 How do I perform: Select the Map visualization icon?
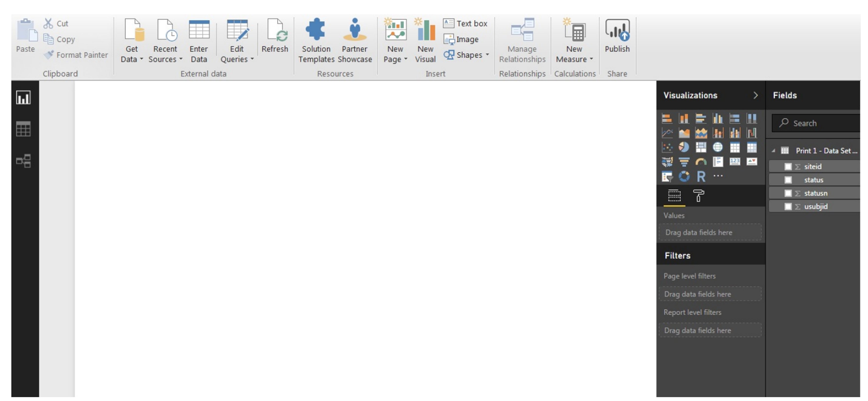pyautogui.click(x=718, y=147)
